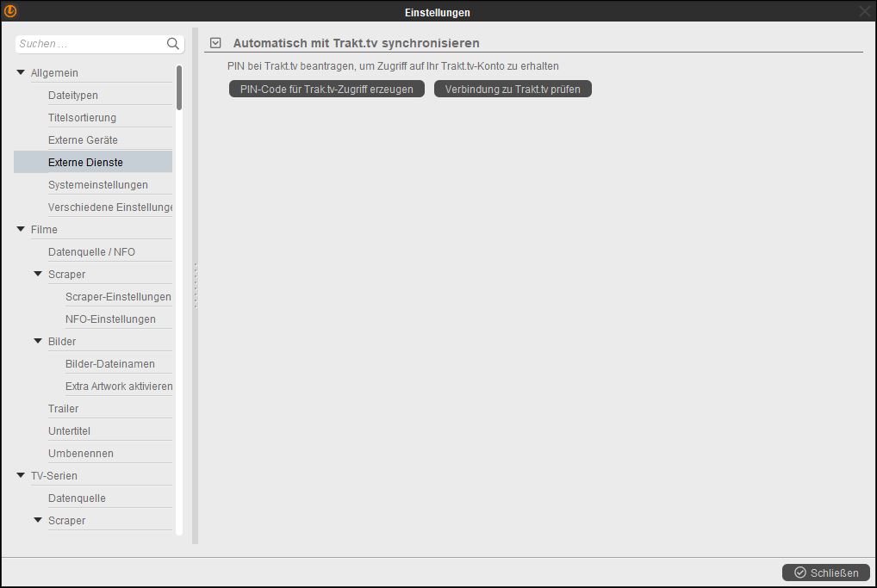Collapse the Scraper node under TV-Serien
Image resolution: width=877 pixels, height=588 pixels.
pyautogui.click(x=38, y=520)
